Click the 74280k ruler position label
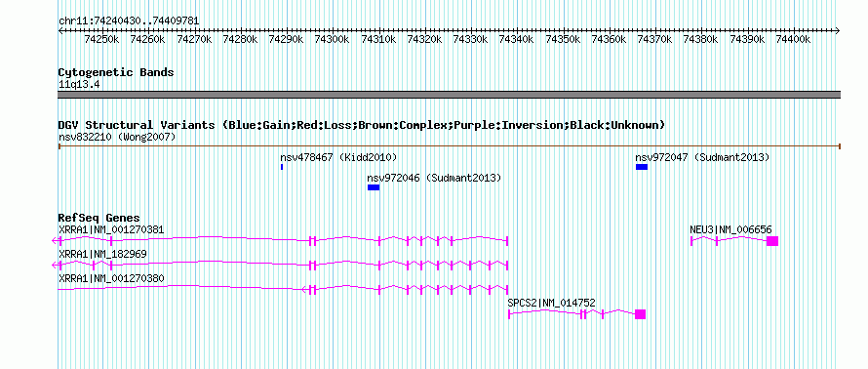Image resolution: width=868 pixels, height=369 pixels. point(240,39)
